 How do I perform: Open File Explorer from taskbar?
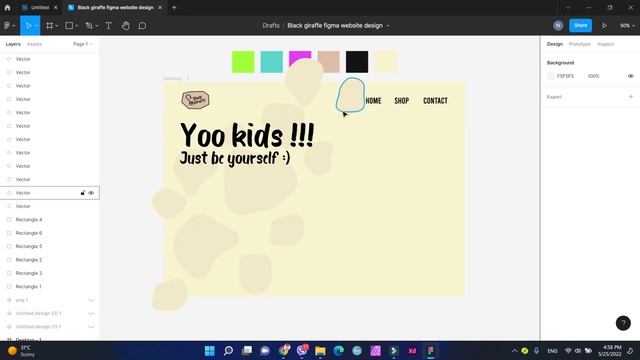click(320, 351)
